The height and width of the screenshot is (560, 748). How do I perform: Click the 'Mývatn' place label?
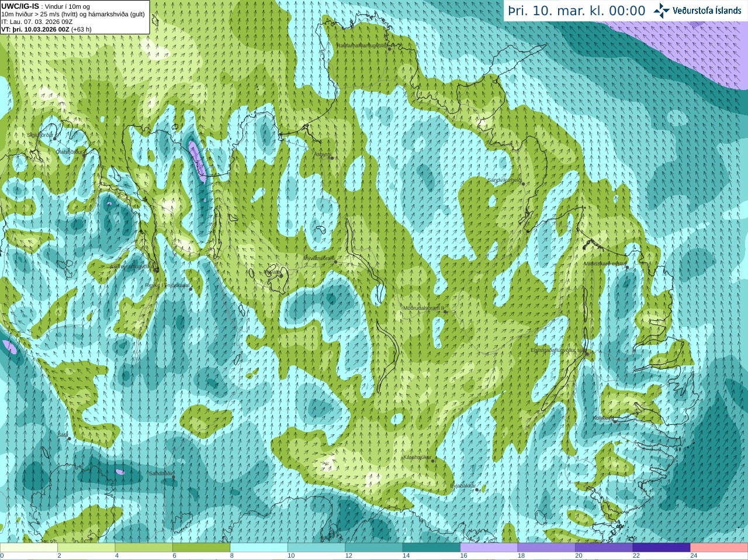(x=272, y=272)
